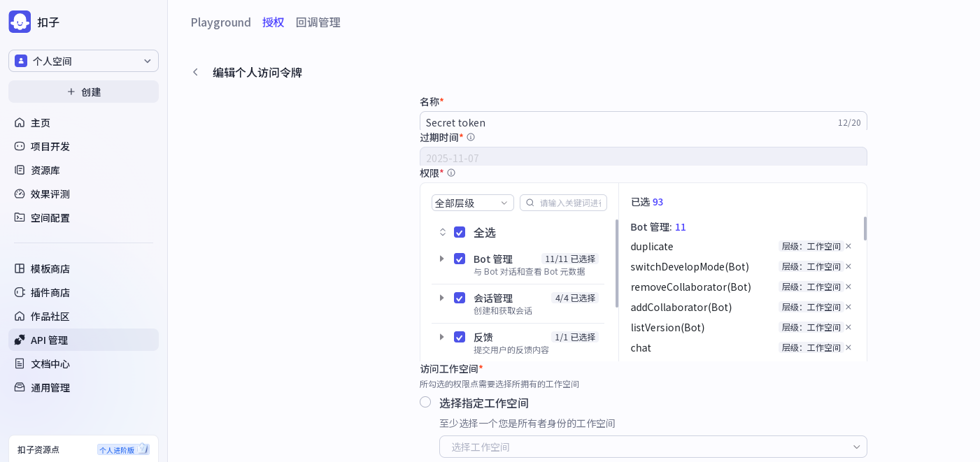Expand the 会话管理 permission group

(x=441, y=298)
